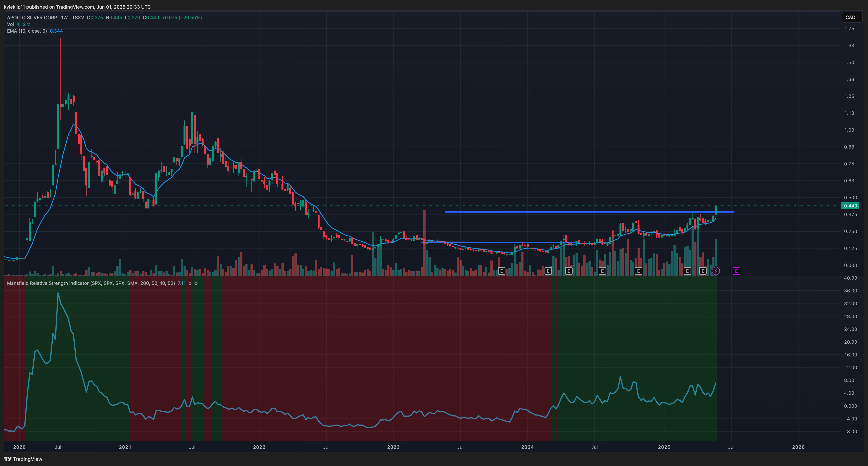Click the EMA (10, close, 0) legend label
Image resolution: width=868 pixels, height=466 pixels.
(x=27, y=31)
